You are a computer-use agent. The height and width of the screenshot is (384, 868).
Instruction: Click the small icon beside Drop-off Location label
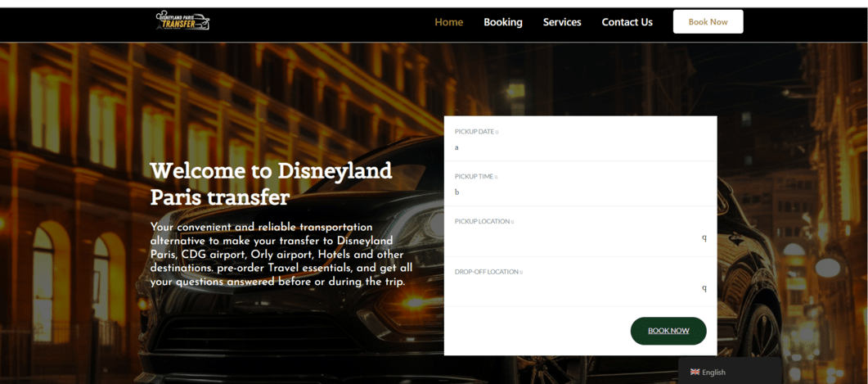pos(521,272)
